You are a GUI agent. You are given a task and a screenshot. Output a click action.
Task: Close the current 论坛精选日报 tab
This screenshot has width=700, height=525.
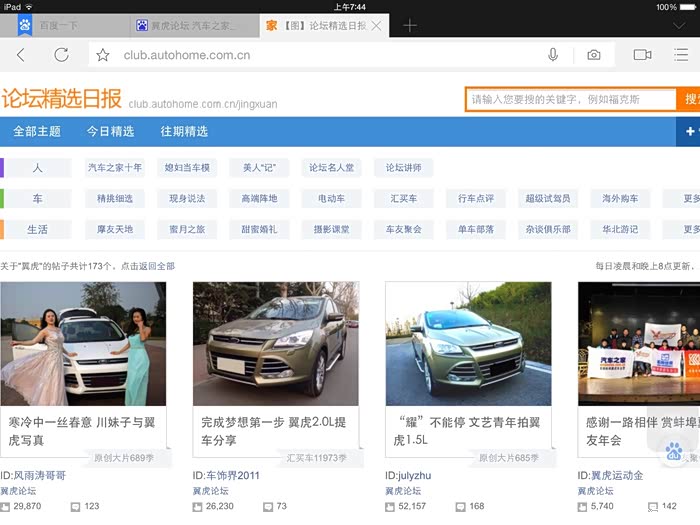pyautogui.click(x=376, y=25)
